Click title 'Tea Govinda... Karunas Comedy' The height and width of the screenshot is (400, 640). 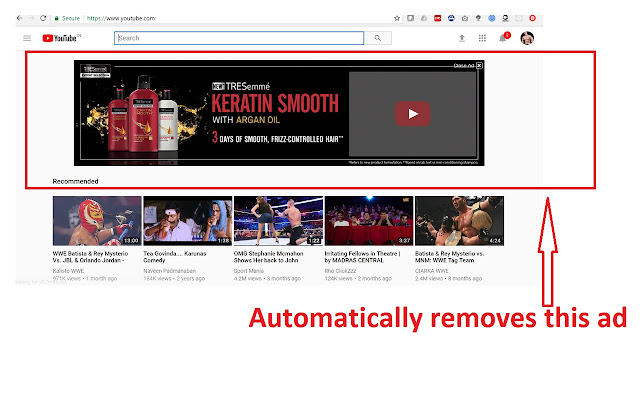(x=175, y=257)
